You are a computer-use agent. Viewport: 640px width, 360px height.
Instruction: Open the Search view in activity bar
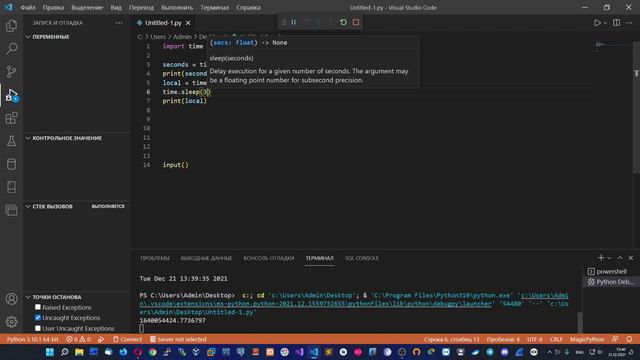click(11, 49)
